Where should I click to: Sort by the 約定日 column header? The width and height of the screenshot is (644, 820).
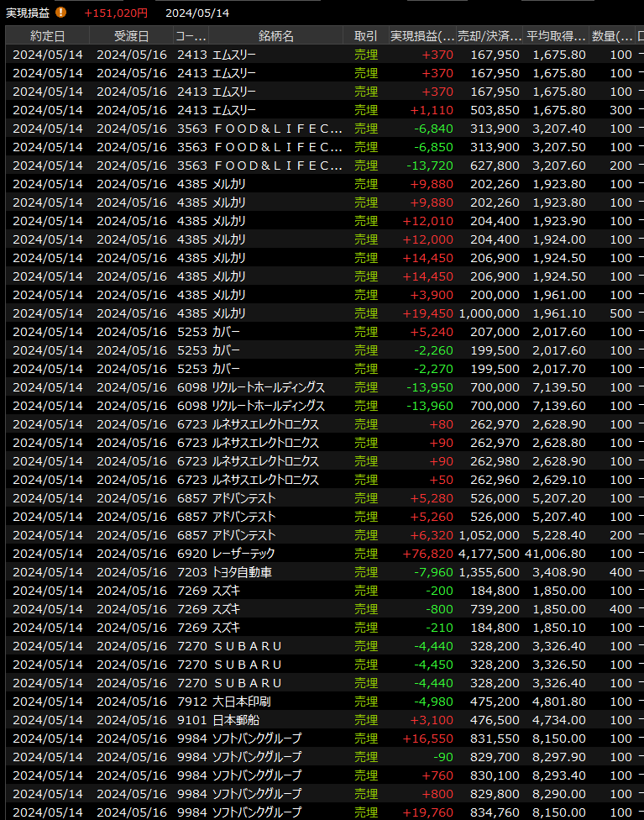tap(47, 35)
